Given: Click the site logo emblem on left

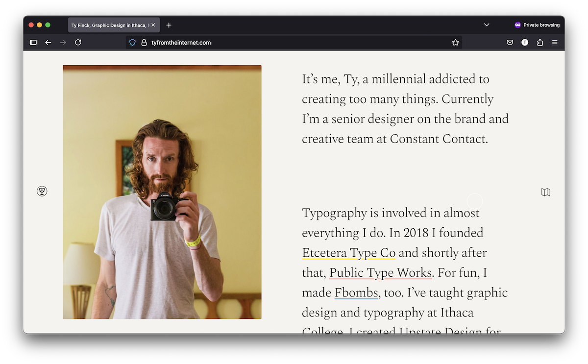Looking at the screenshot, I should pos(42,191).
